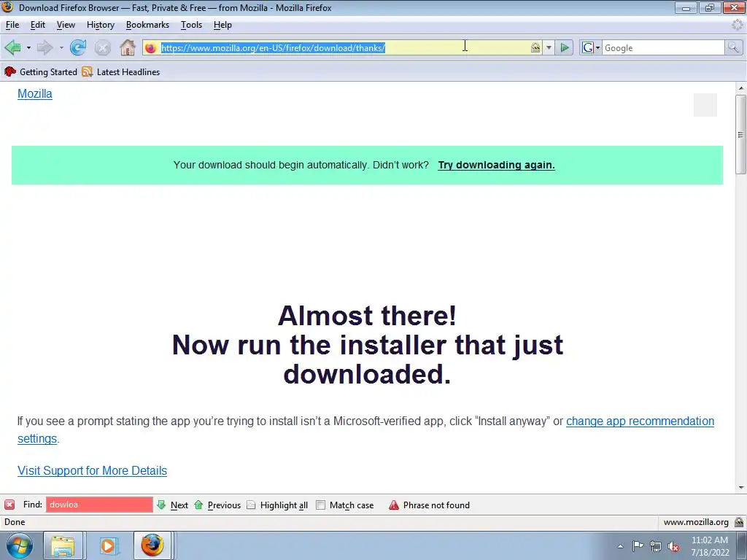Image resolution: width=747 pixels, height=560 pixels.
Task: Click the Firefox taskbar button
Action: click(152, 545)
